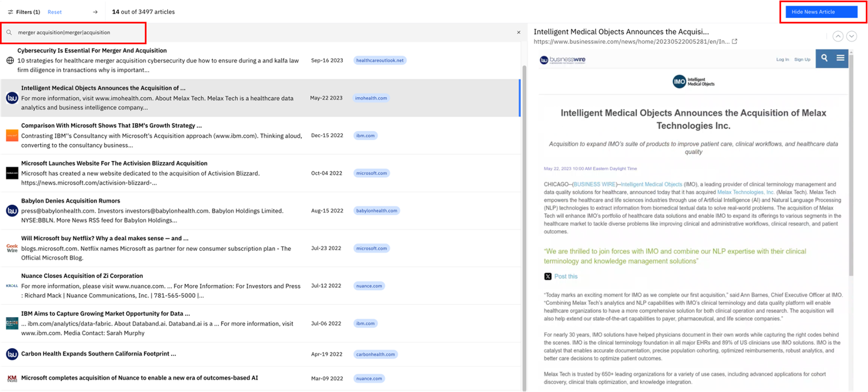Click nuance.com tag on Mar-09 2022 row
The width and height of the screenshot is (868, 392).
[x=369, y=378]
